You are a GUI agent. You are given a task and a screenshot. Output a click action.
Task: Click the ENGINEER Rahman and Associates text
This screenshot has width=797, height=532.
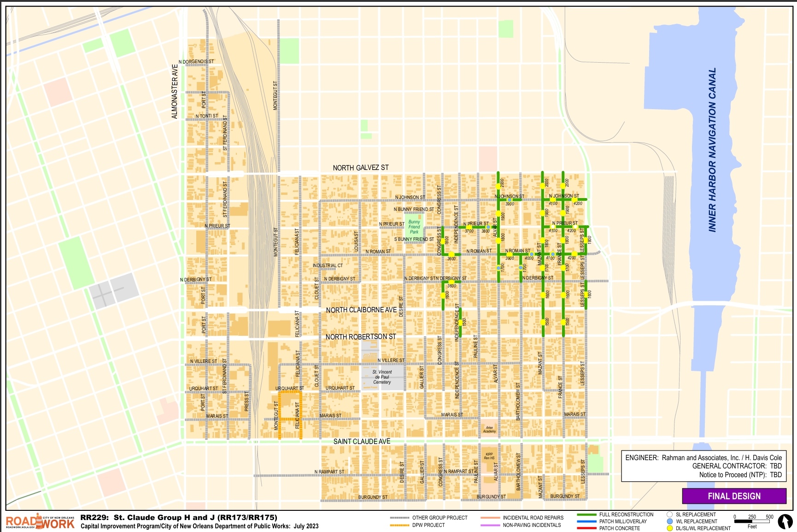[x=703, y=457]
